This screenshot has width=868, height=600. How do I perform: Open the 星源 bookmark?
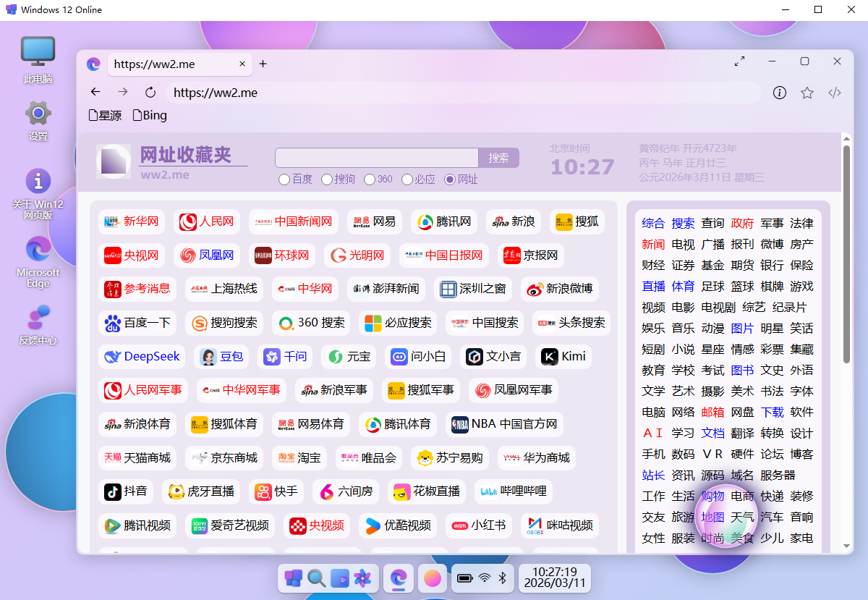(x=105, y=115)
